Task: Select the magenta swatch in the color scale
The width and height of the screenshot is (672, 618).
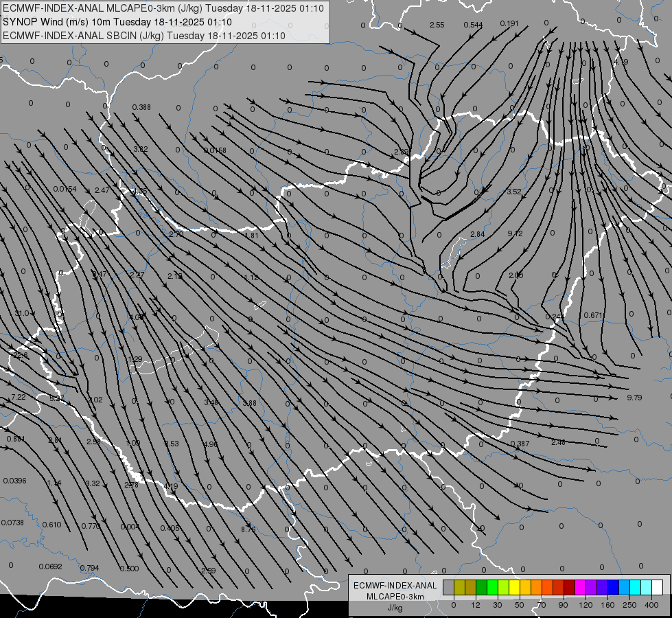Action: coord(581,587)
